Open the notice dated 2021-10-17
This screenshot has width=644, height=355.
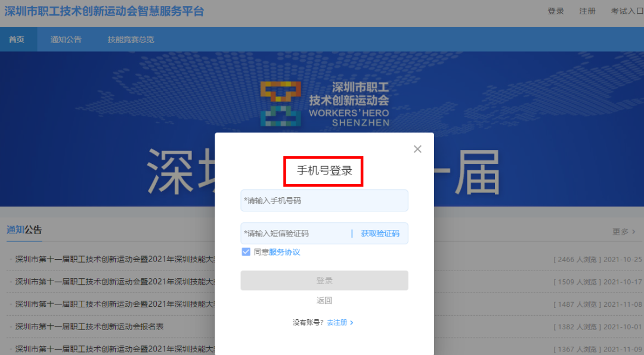click(x=115, y=282)
